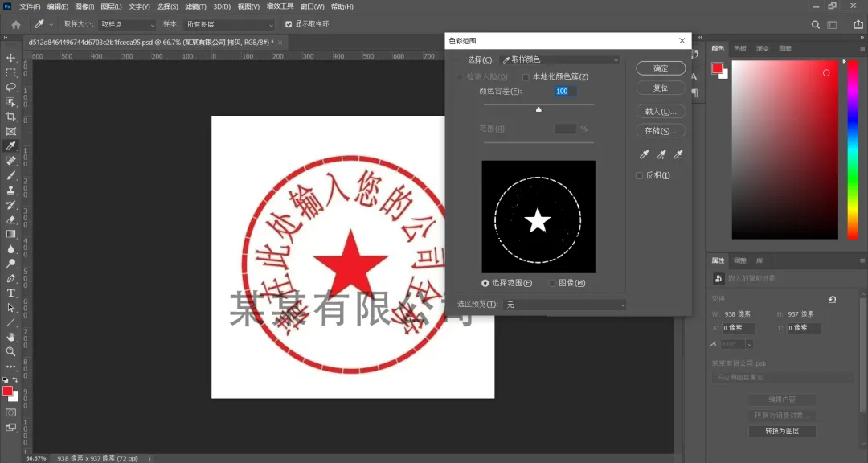Viewport: 868px width, 463px height.
Task: Open the 取样大小 dropdown
Action: tap(127, 24)
